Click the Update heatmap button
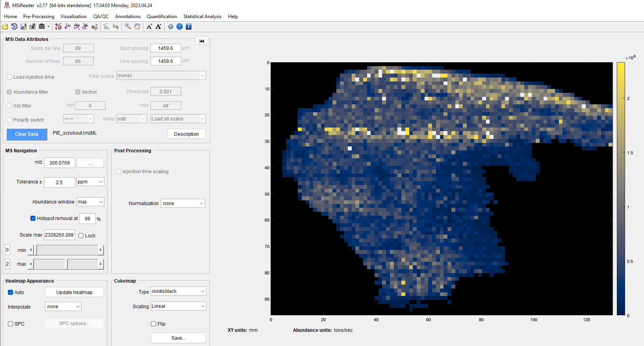644x346 pixels. pos(74,292)
